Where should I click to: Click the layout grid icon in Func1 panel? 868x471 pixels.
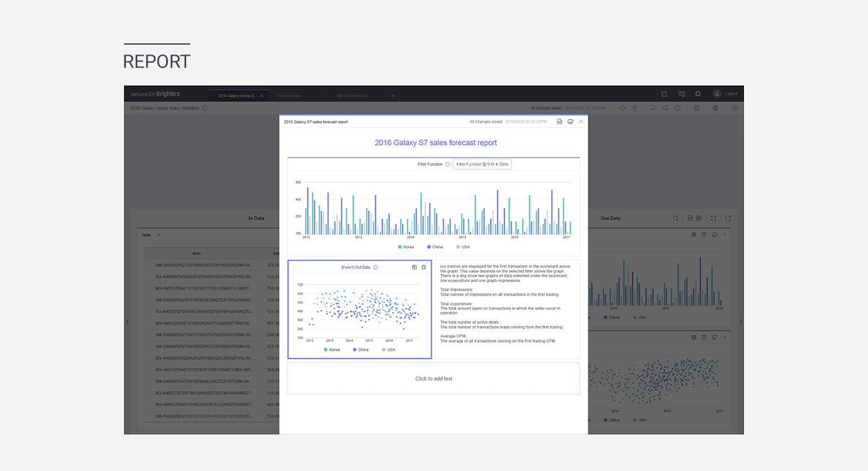pos(414,267)
